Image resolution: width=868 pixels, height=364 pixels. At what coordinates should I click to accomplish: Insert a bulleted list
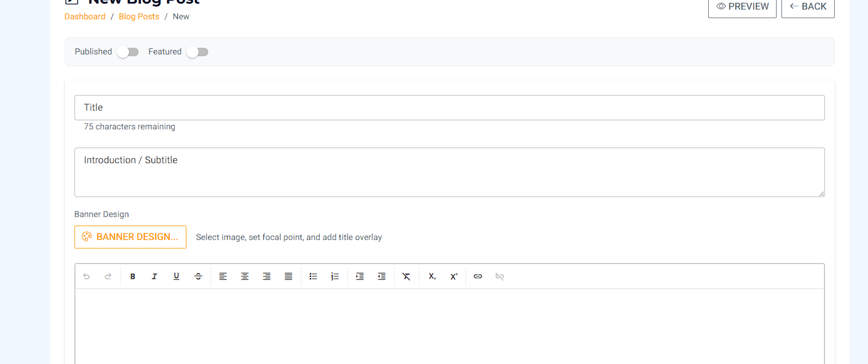(x=313, y=276)
